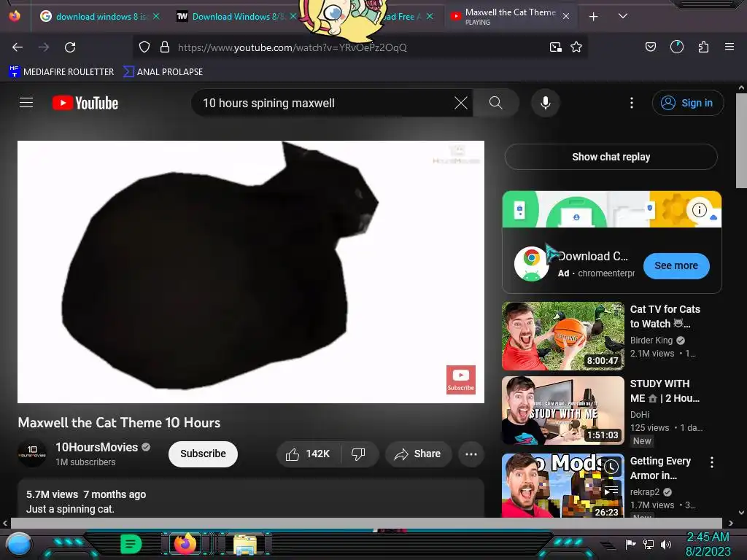Open the green notes app in the taskbar
The height and width of the screenshot is (560, 747).
point(131,544)
